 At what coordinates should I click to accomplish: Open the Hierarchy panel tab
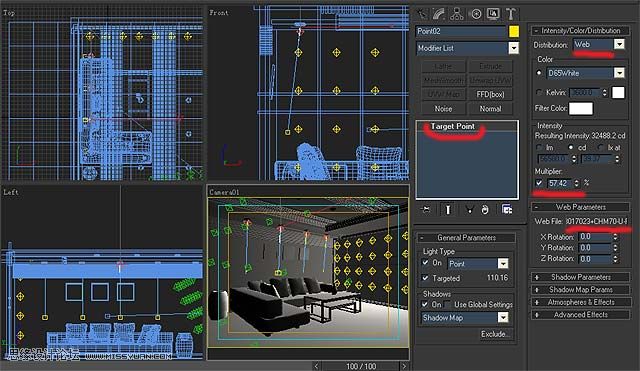(x=457, y=14)
